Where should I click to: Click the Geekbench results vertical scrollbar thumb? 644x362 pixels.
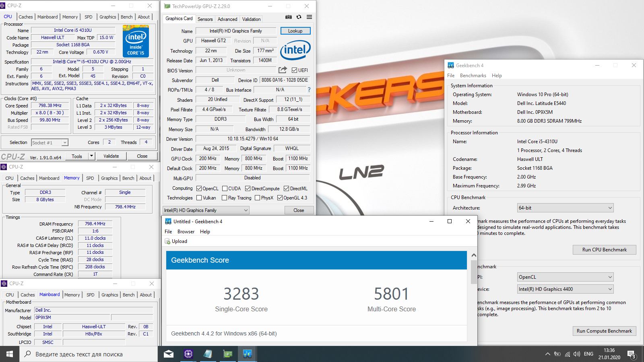tap(474, 271)
